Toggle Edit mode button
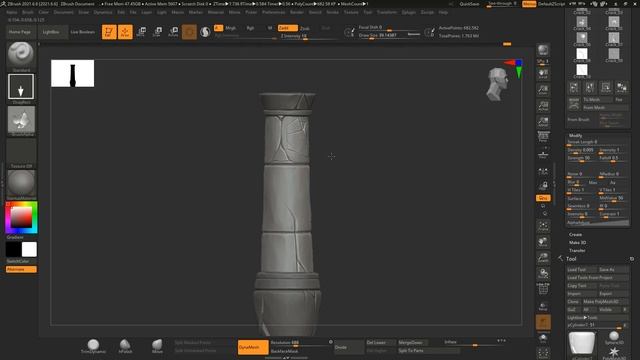640x360 pixels. pyautogui.click(x=109, y=32)
